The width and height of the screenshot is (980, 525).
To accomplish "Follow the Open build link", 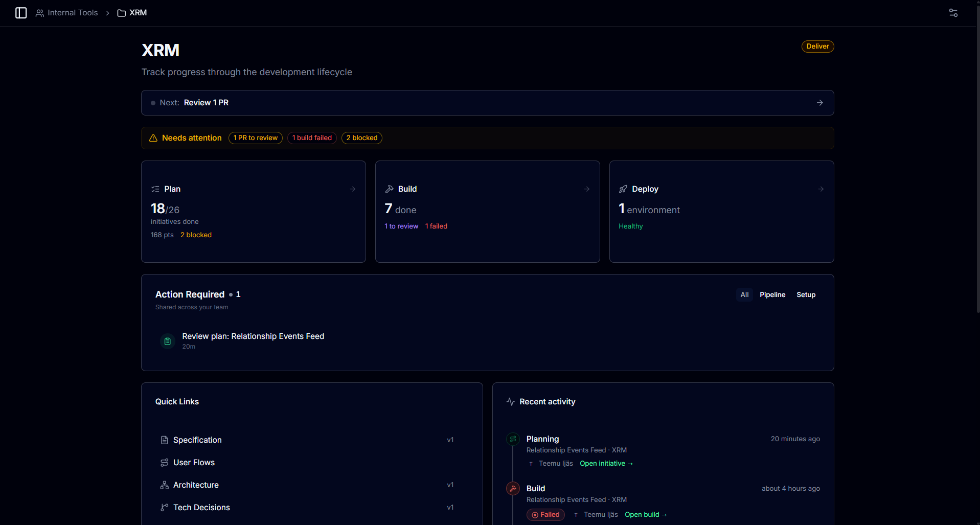I will (646, 515).
